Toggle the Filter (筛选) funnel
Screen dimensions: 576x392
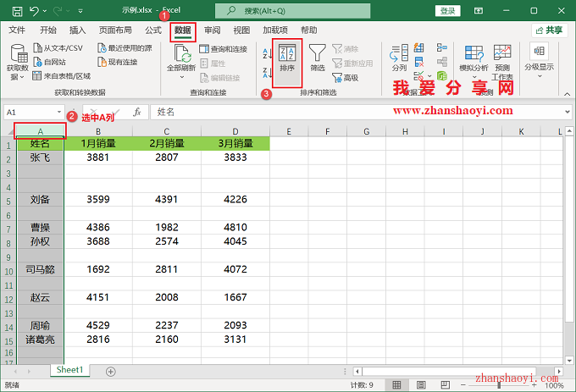(318, 58)
